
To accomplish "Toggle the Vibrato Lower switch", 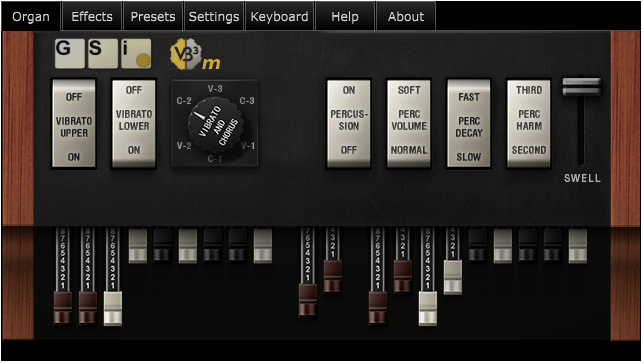I will tap(134, 124).
